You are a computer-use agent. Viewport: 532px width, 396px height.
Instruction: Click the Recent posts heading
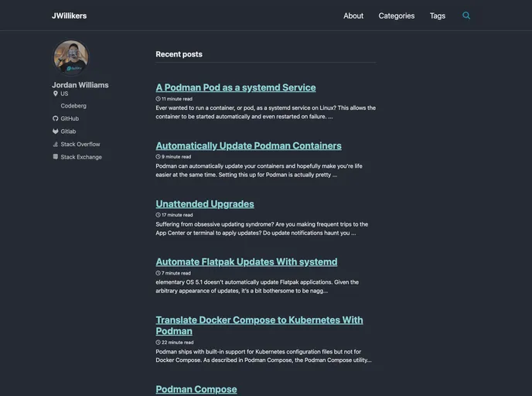click(x=179, y=54)
